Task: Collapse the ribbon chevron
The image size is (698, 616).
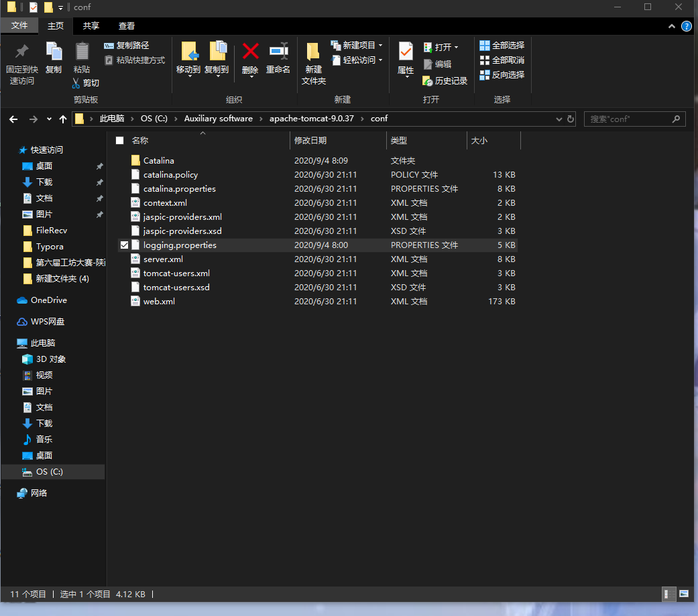Action: [x=672, y=26]
